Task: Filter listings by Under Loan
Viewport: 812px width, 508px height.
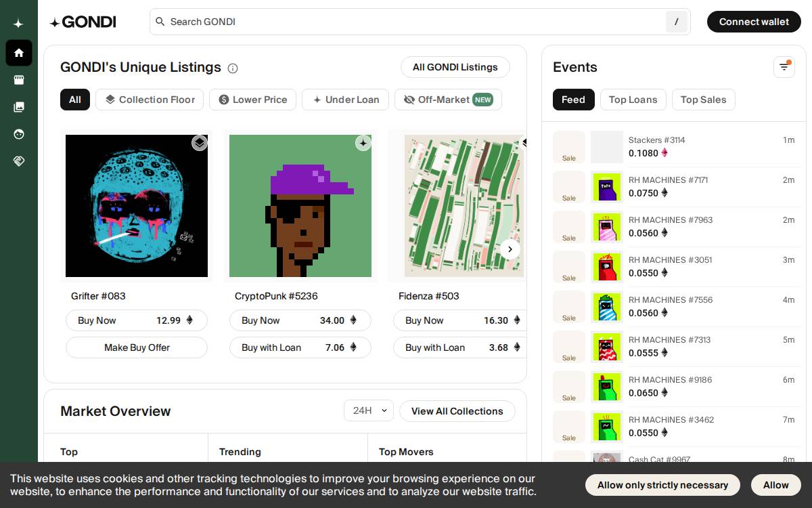Action: click(345, 100)
